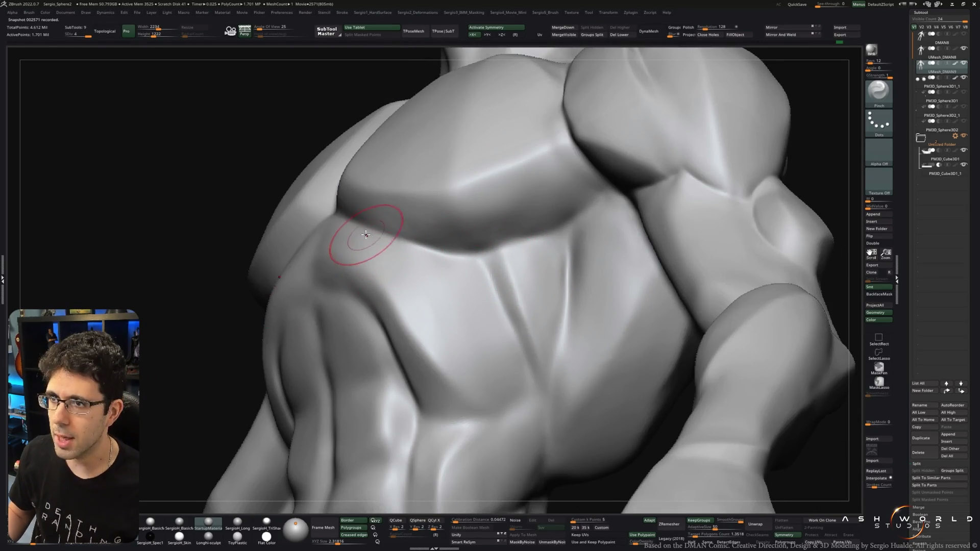Screen dimensions: 980x551
Task: Open the Alpha Off alpha picker
Action: (x=878, y=152)
